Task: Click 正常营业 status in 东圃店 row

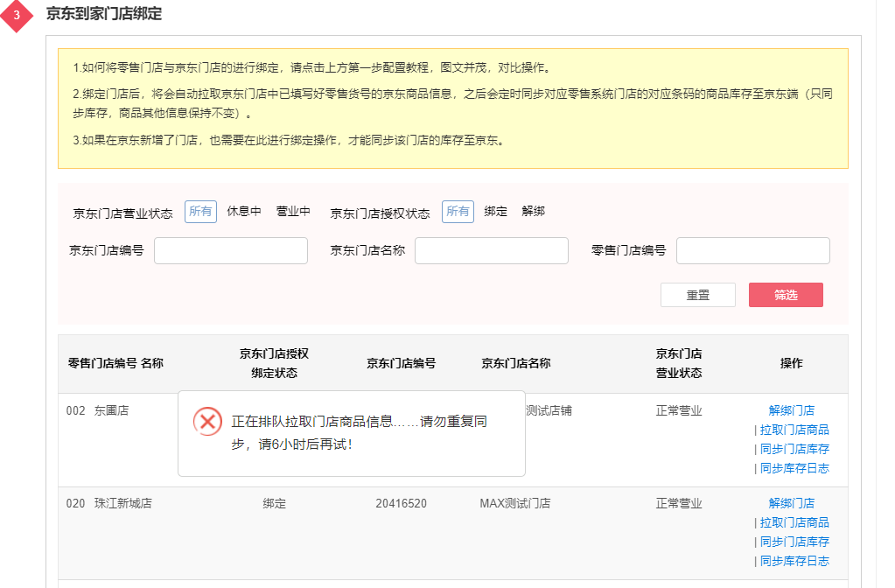Action: pos(679,410)
